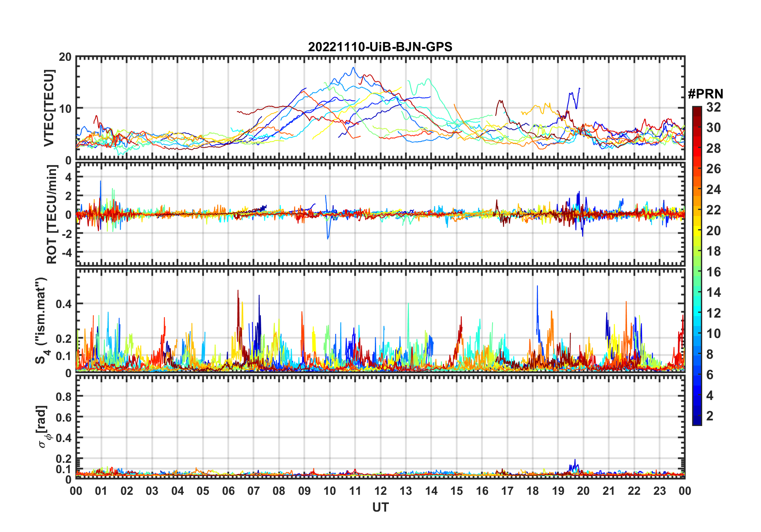Click colorbar tick label "14"

tap(713, 292)
